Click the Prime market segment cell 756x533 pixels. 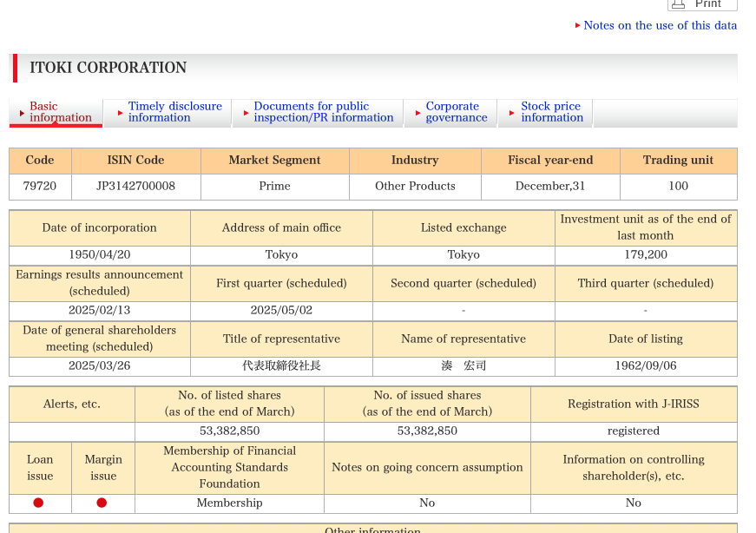click(275, 186)
